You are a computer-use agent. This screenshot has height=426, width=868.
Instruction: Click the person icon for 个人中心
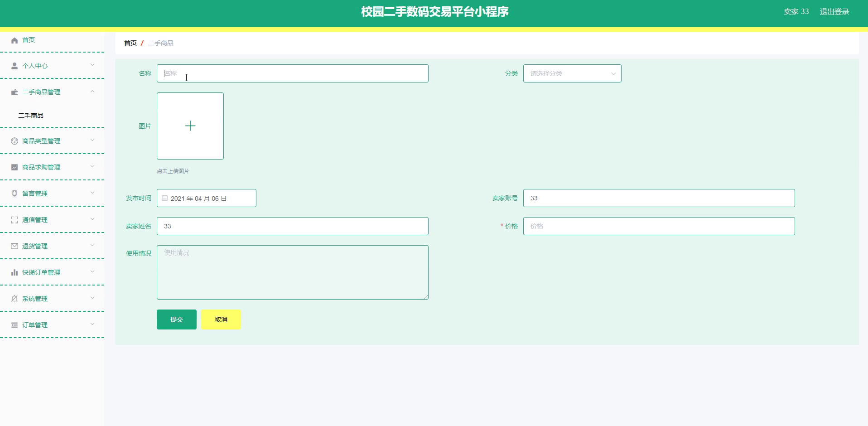point(14,66)
